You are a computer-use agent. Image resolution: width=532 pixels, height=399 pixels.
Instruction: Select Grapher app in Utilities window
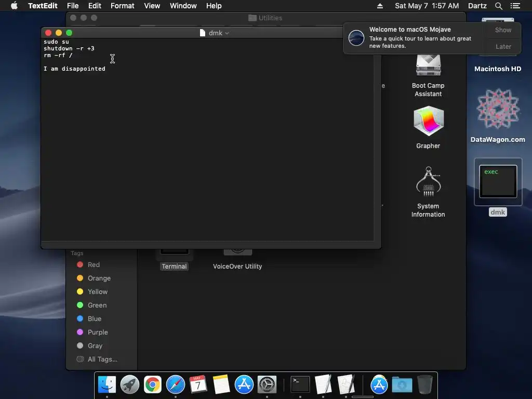click(428, 128)
